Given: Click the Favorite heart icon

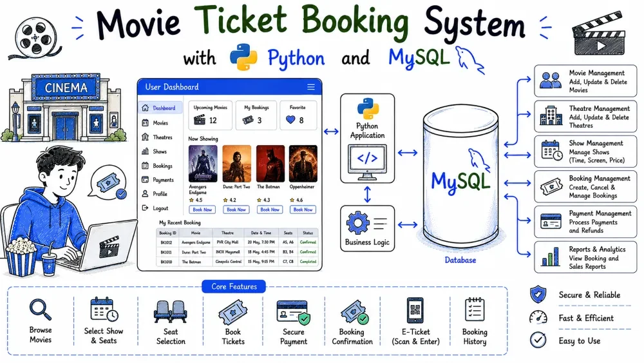Looking at the screenshot, I should click(290, 120).
